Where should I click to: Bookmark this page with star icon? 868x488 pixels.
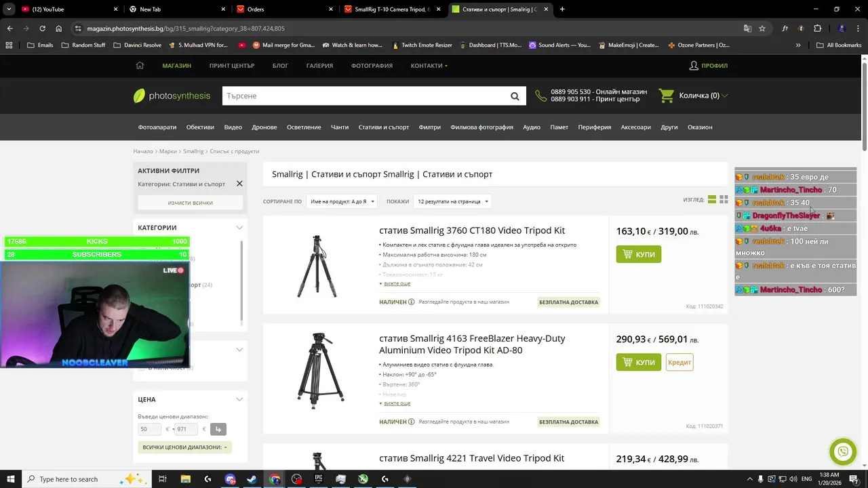[x=762, y=28]
